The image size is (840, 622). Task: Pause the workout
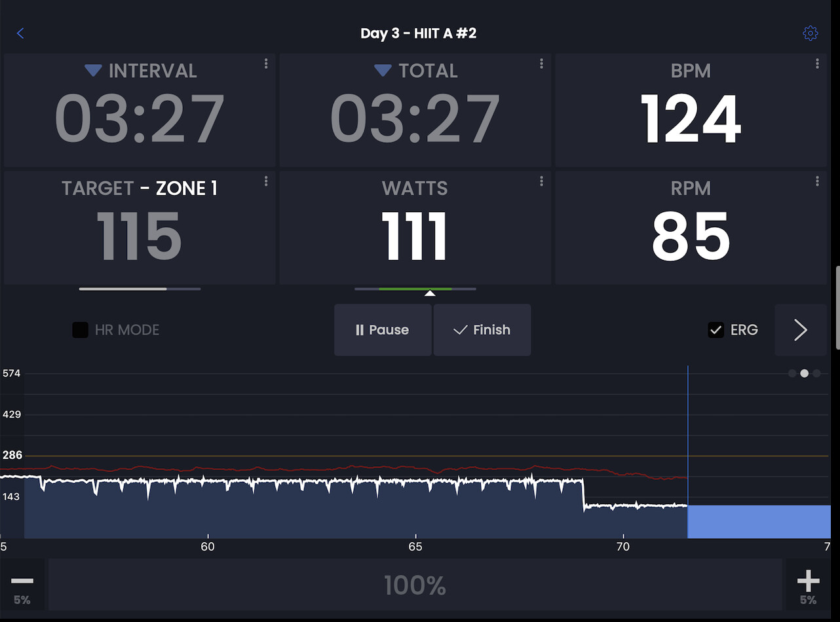(383, 330)
